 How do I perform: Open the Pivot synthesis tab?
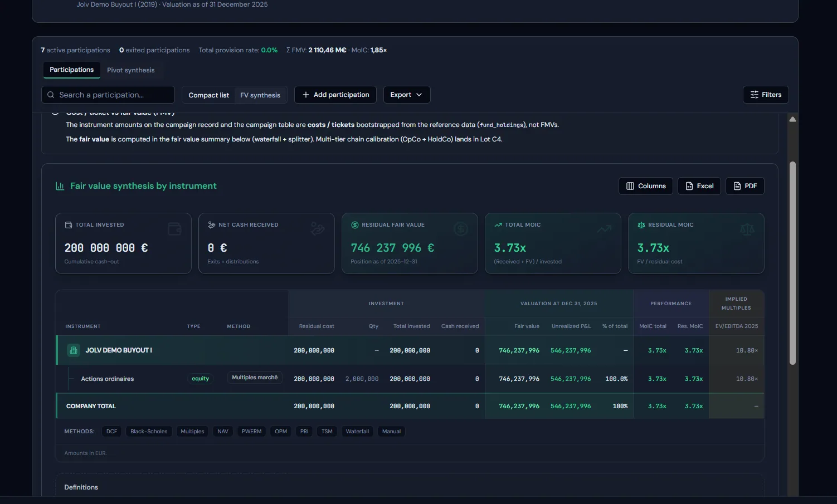point(131,70)
